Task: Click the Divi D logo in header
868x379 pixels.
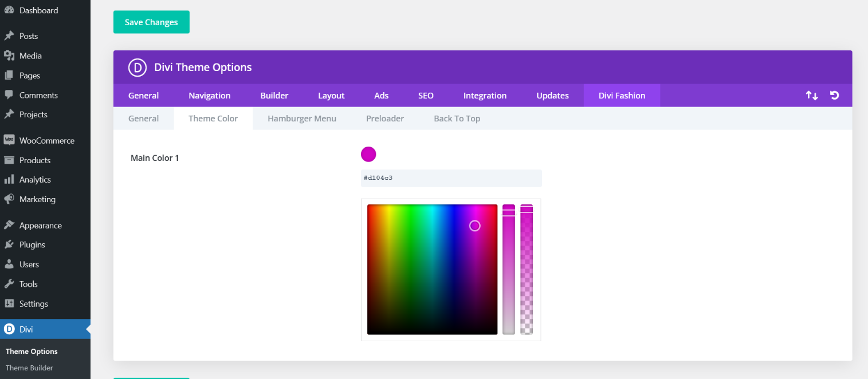Action: tap(138, 68)
